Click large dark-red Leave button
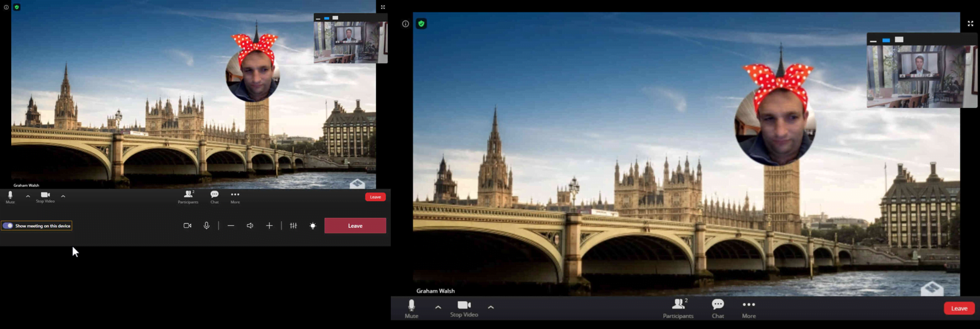This screenshot has width=980, height=329. (355, 226)
